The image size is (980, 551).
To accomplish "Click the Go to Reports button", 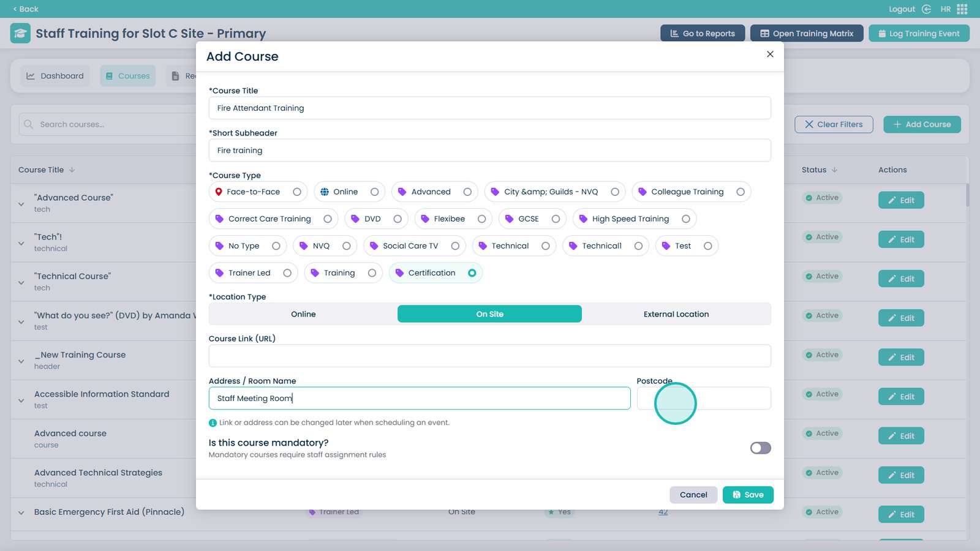I will tap(703, 33).
